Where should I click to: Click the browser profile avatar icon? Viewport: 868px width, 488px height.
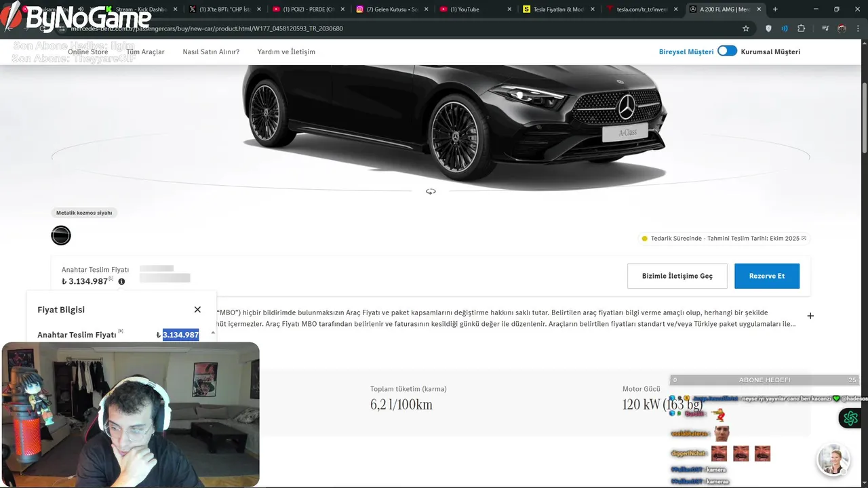pos(842,28)
